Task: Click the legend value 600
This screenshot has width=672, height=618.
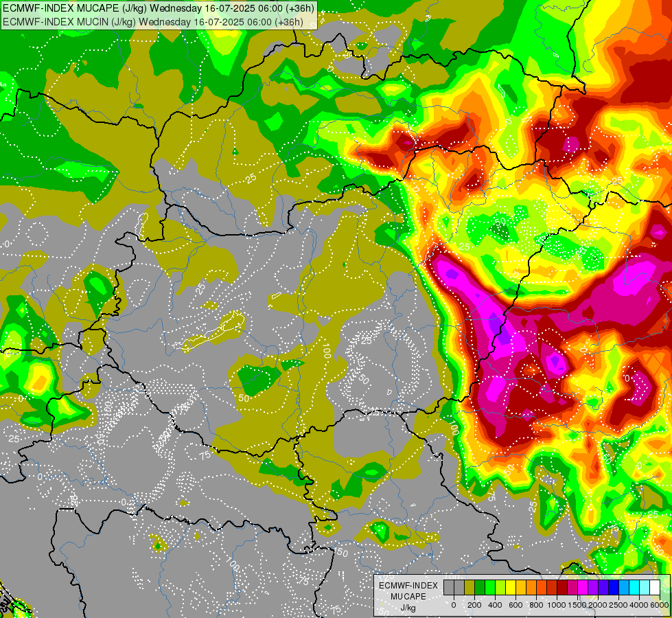Action: click(x=515, y=605)
